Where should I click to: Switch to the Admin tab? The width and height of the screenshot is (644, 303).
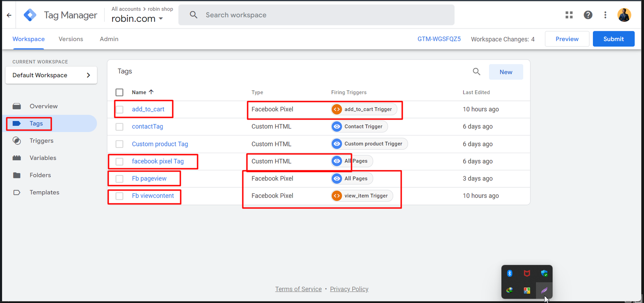pyautogui.click(x=109, y=39)
